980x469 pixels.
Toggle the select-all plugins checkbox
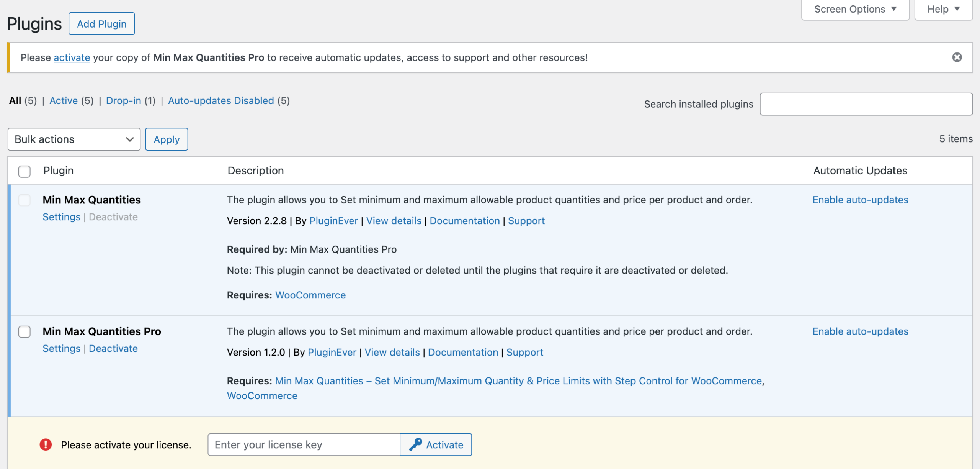24,171
